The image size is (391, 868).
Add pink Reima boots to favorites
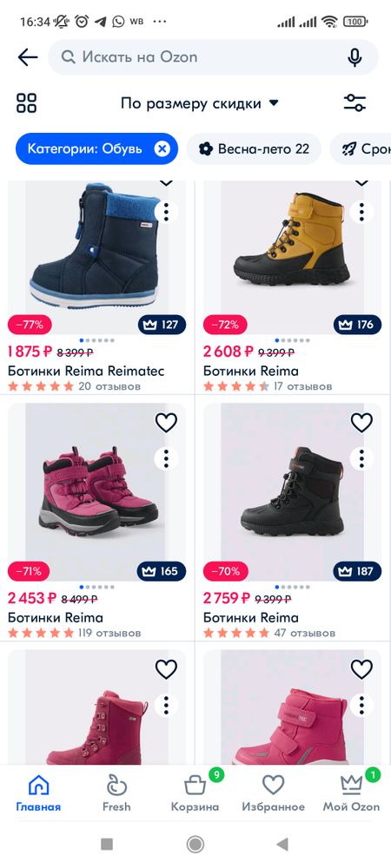pyautogui.click(x=166, y=423)
